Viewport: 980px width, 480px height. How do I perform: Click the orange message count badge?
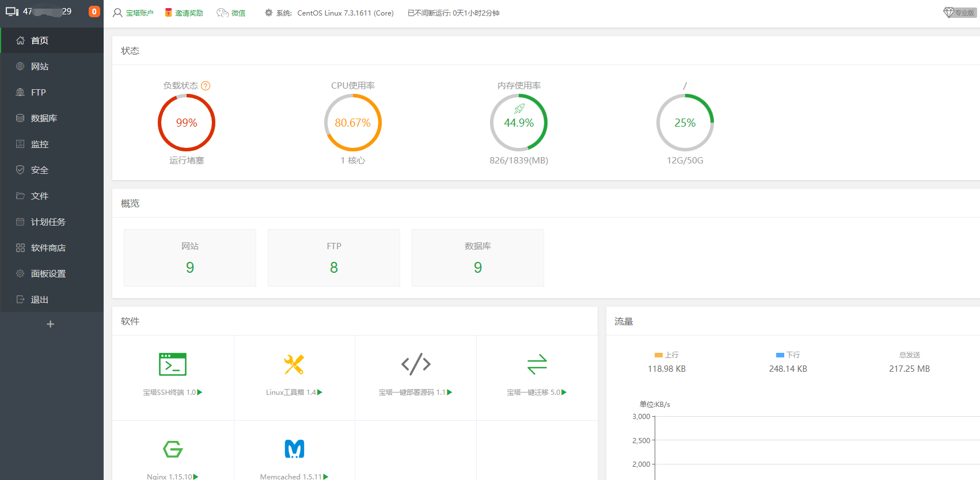(x=94, y=12)
